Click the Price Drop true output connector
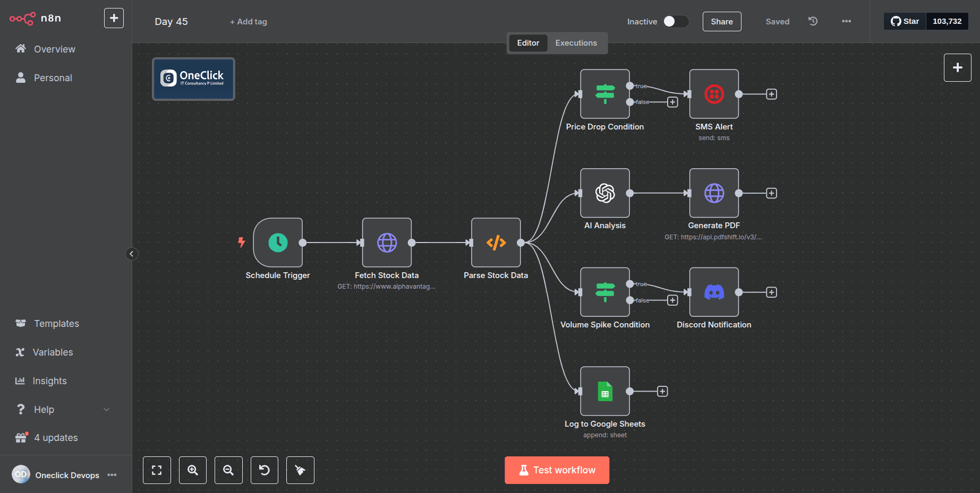 point(629,86)
